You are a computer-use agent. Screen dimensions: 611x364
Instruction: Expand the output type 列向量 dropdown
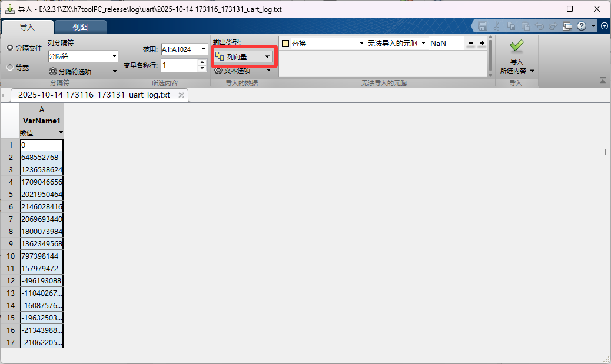point(243,56)
